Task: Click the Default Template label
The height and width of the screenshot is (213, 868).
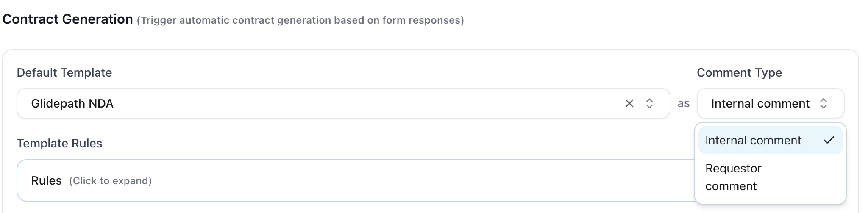Action: (x=64, y=72)
